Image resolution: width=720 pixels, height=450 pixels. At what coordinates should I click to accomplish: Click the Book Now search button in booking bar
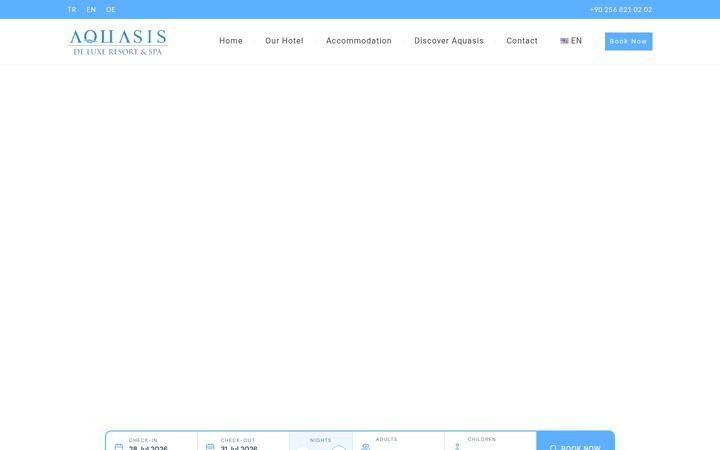575,442
